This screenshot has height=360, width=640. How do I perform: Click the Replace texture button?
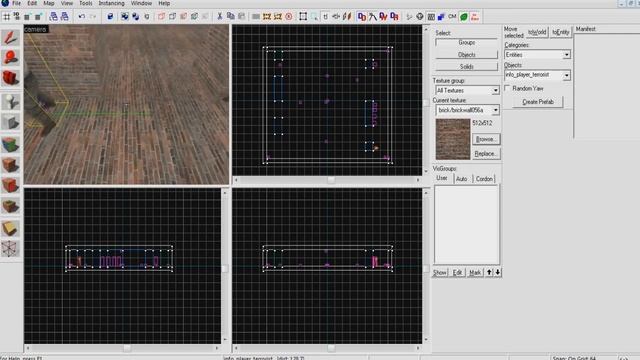click(486, 154)
